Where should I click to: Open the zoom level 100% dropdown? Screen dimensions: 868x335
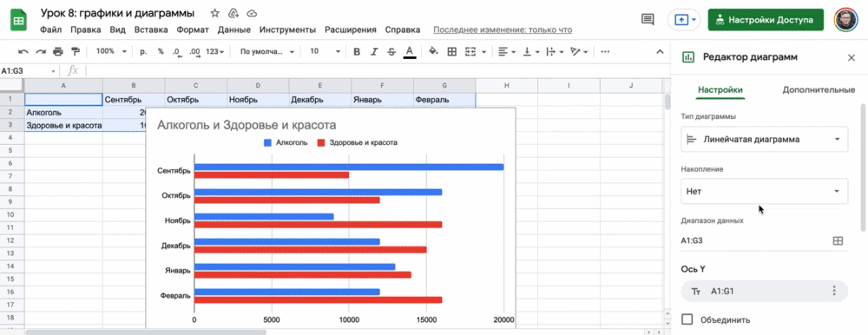[111, 51]
